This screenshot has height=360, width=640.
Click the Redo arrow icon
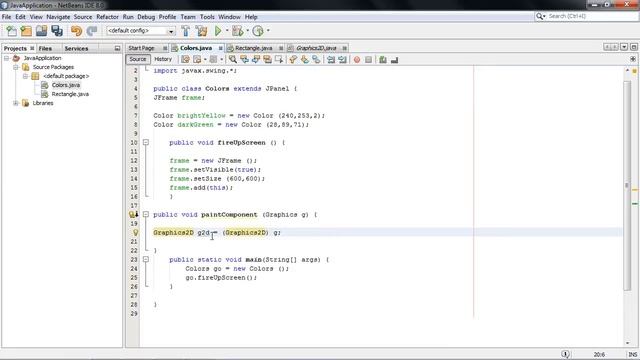tap(92, 31)
